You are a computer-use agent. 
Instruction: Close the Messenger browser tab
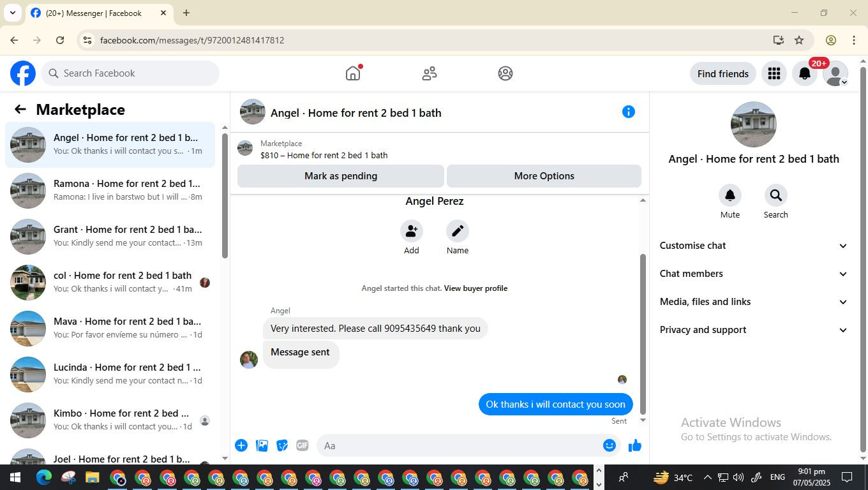[x=163, y=13]
